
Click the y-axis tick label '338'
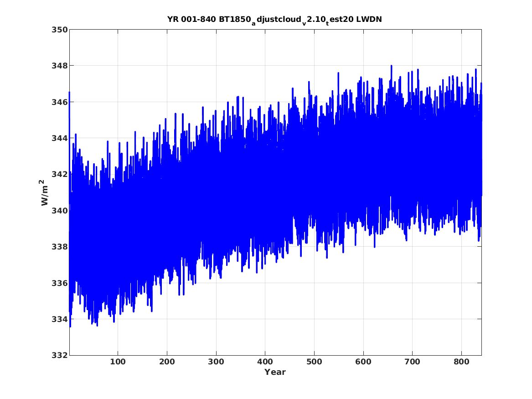tap(59, 247)
